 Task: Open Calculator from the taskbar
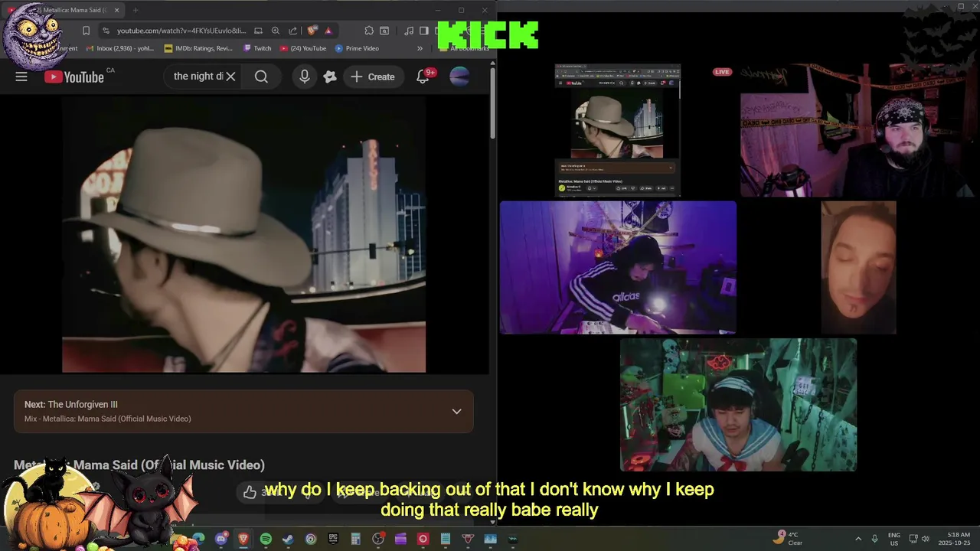coord(355,539)
